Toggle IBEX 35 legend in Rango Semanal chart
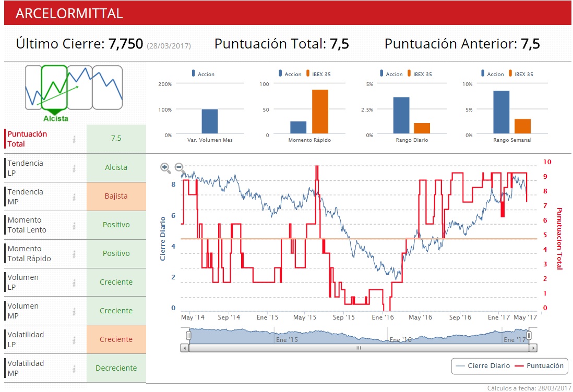The height and width of the screenshot is (392, 573). pos(521,73)
